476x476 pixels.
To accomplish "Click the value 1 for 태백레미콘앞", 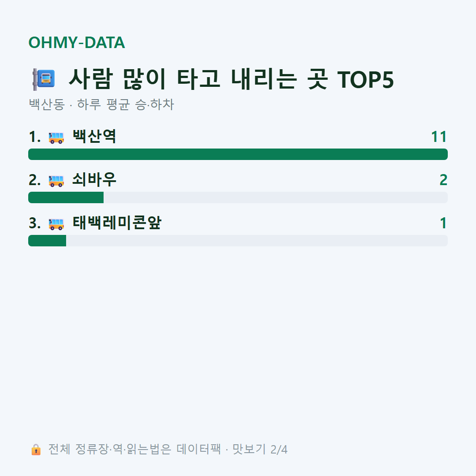I will (x=443, y=223).
